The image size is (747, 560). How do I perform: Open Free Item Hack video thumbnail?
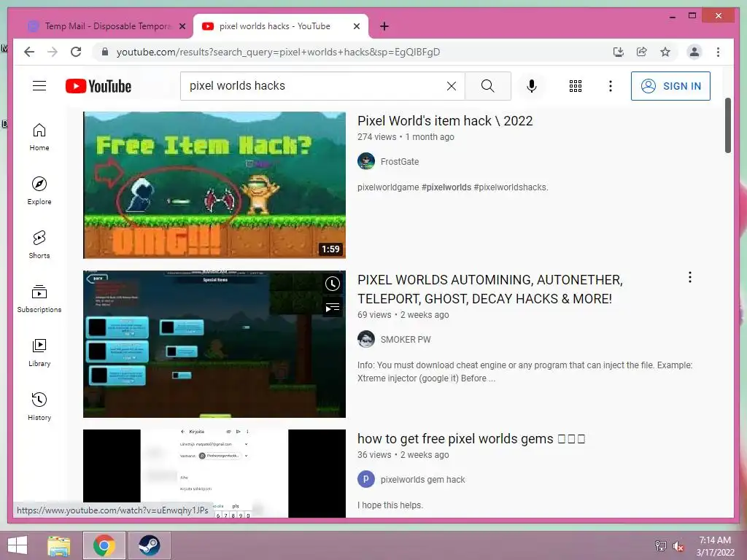(x=214, y=185)
